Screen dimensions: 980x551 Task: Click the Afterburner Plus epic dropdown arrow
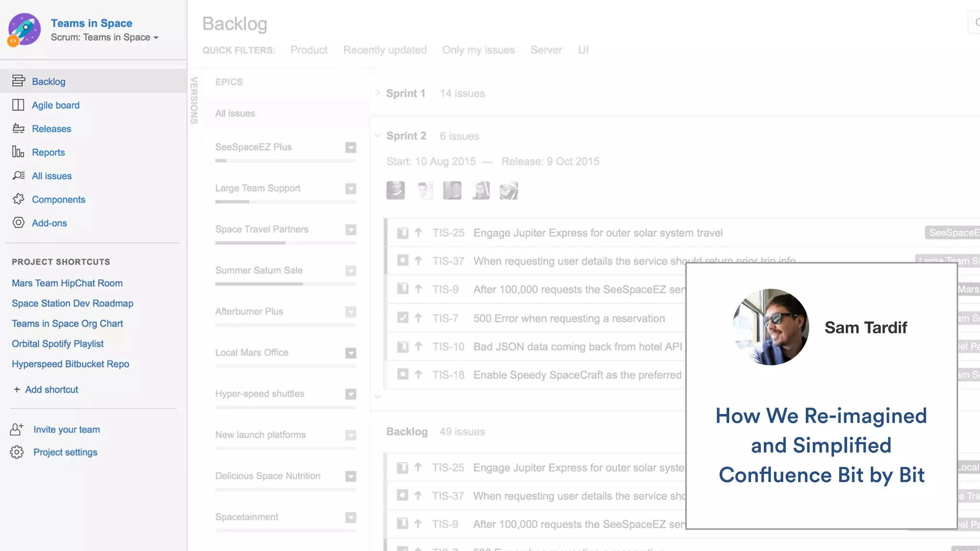(351, 312)
